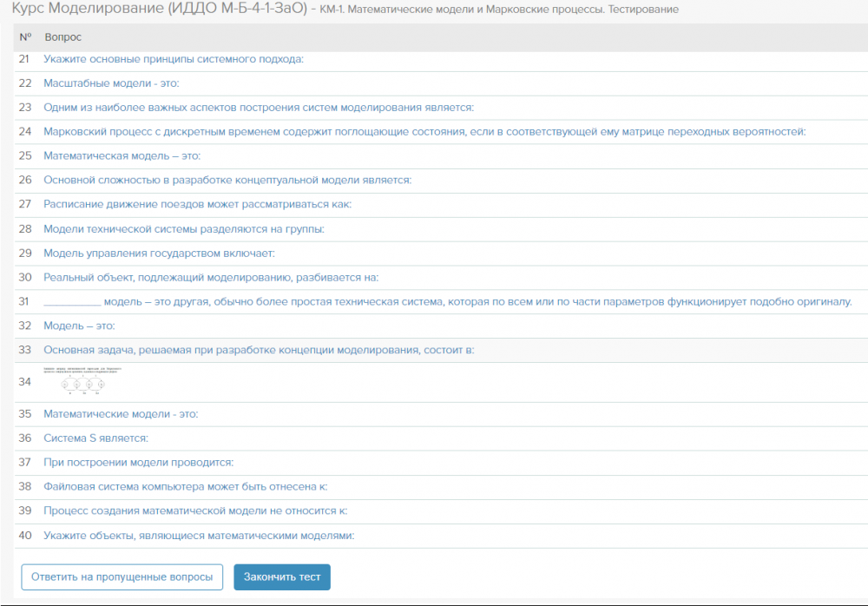Open question 24 about Марковский процесс

[x=424, y=132]
